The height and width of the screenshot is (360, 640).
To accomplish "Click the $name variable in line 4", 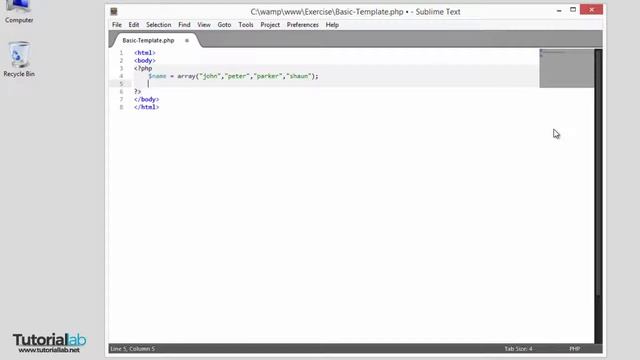I will [158, 76].
